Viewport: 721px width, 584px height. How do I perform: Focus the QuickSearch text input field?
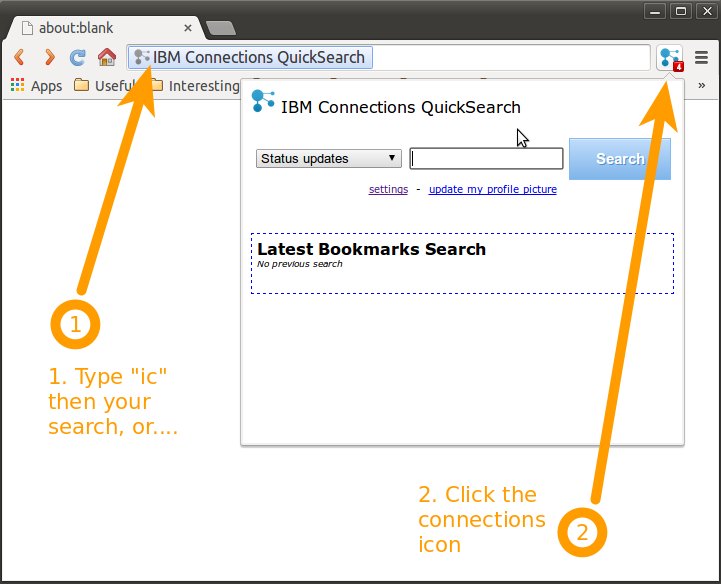click(486, 158)
